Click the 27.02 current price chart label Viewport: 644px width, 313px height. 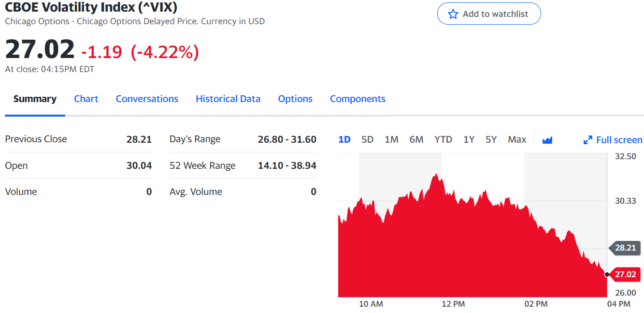click(x=625, y=274)
